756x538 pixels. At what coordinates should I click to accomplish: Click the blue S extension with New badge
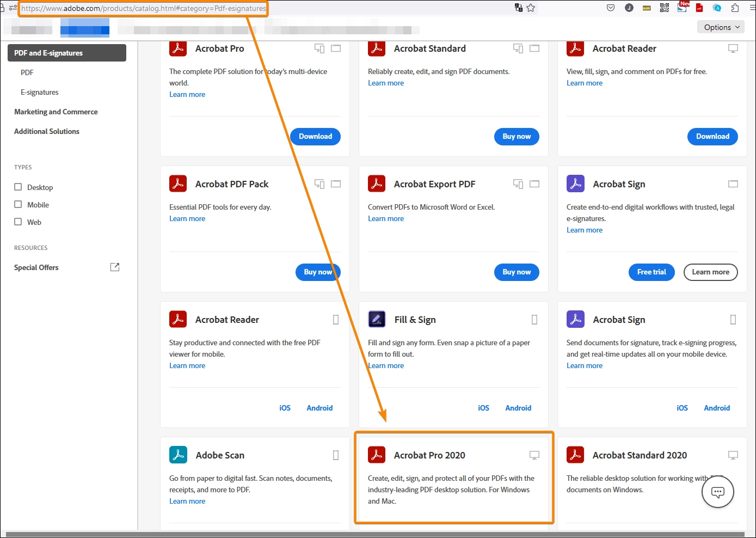(683, 7)
